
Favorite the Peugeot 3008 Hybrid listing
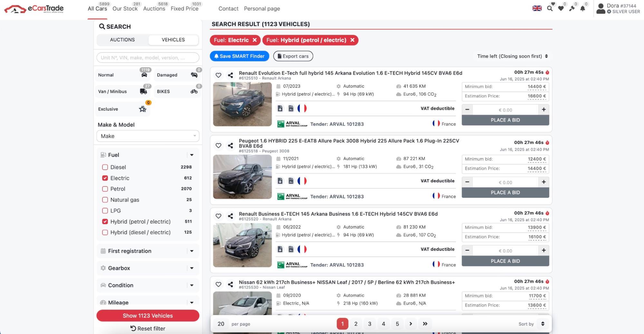(x=218, y=146)
